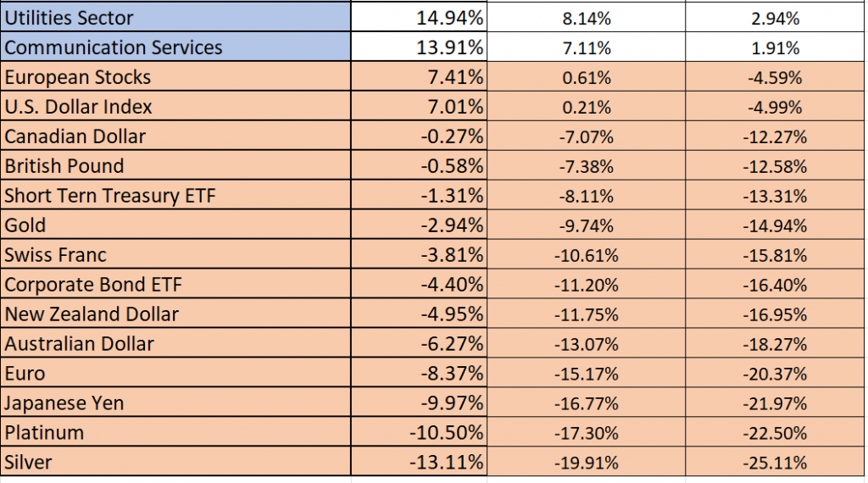The width and height of the screenshot is (868, 483).
Task: Click the Silver row label
Action: pos(175,463)
